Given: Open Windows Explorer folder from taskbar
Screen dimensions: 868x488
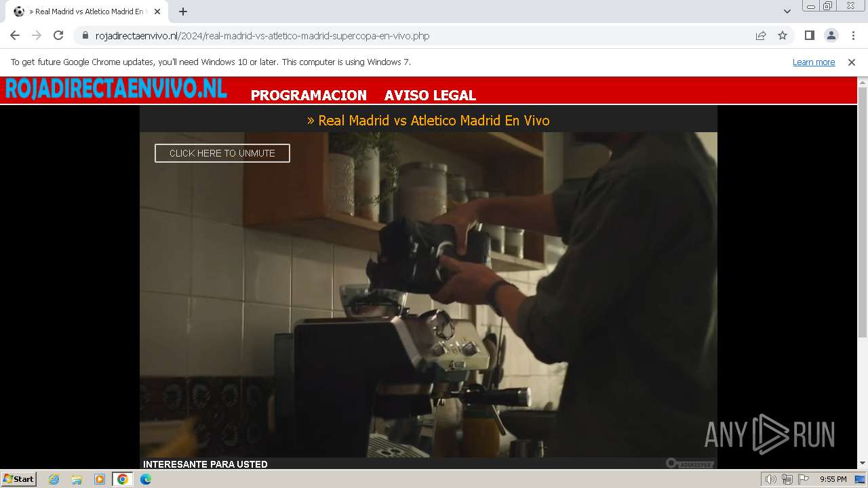Looking at the screenshot, I should click(77, 479).
